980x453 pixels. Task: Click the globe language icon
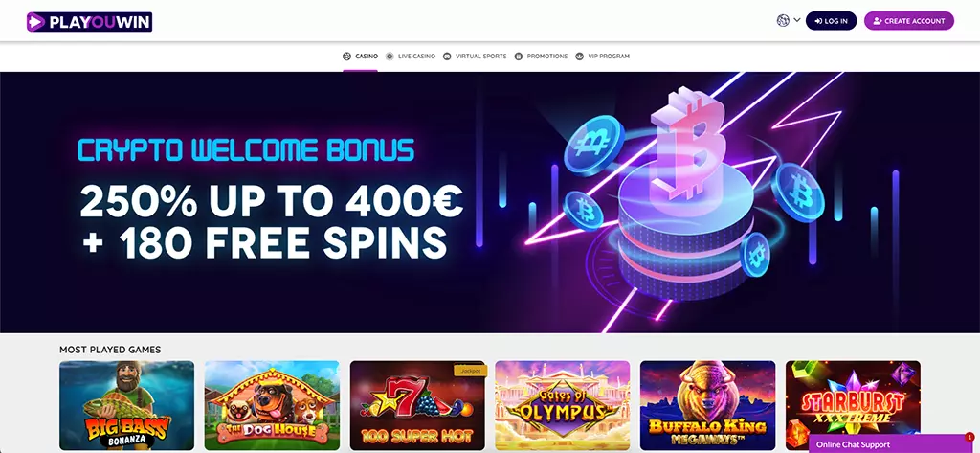783,21
